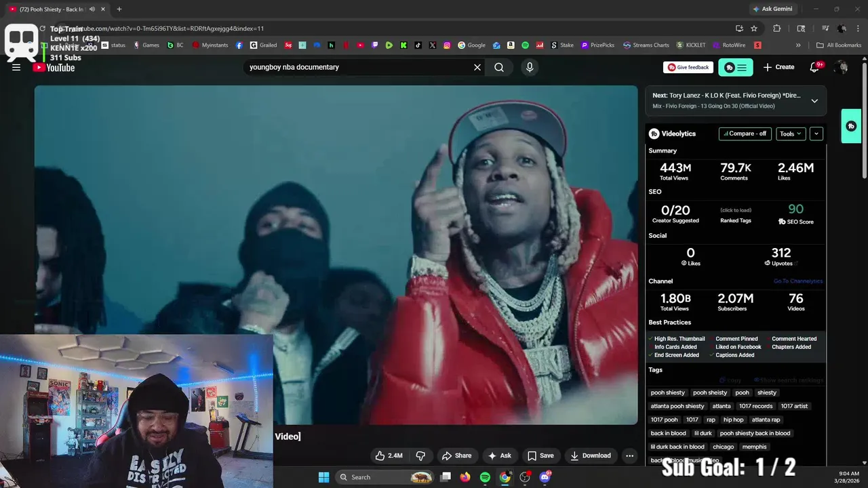Open a new browser tab
Image resolution: width=868 pixels, height=488 pixels.
[119, 9]
